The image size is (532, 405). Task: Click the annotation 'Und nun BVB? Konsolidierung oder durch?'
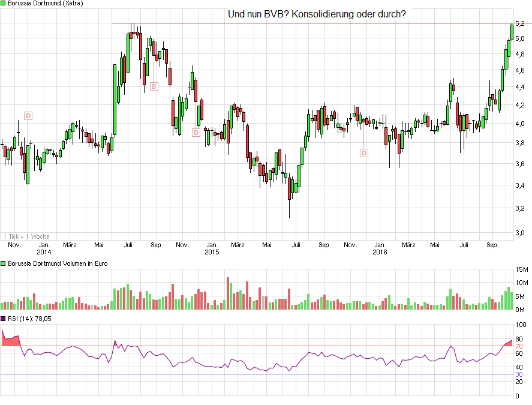pyautogui.click(x=317, y=14)
